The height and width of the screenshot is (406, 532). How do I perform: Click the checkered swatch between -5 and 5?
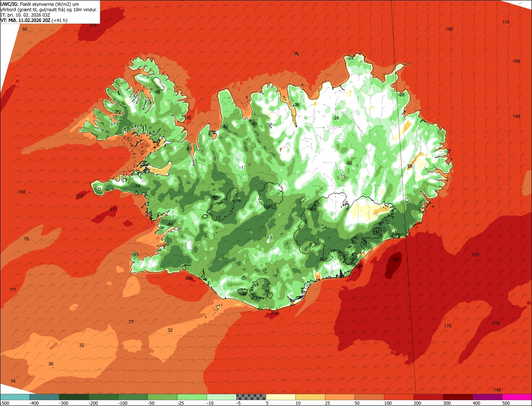(x=251, y=396)
